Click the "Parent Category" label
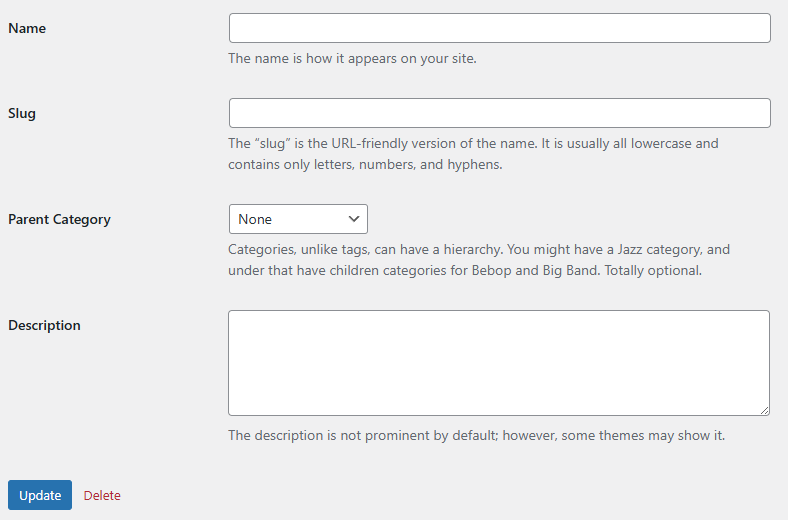The width and height of the screenshot is (788, 520). point(59,219)
